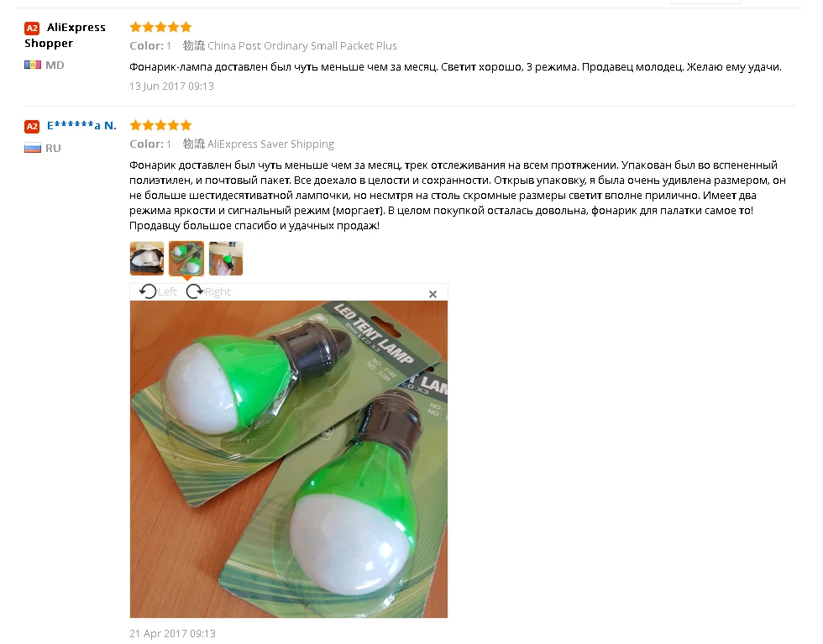Viewport: 823px width, 644px height.
Task: Click the Moldova flag icon
Action: [x=33, y=65]
